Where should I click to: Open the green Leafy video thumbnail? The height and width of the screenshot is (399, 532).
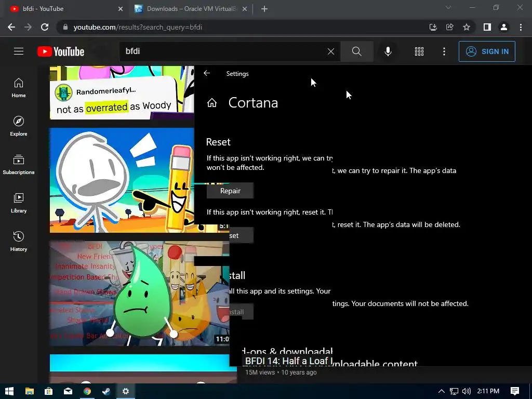139,294
